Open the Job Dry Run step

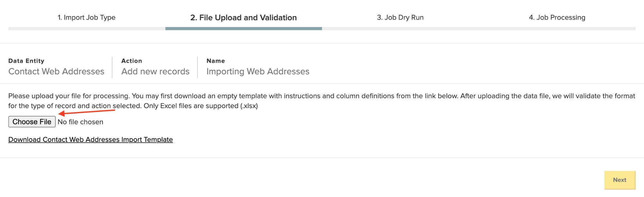(x=400, y=17)
